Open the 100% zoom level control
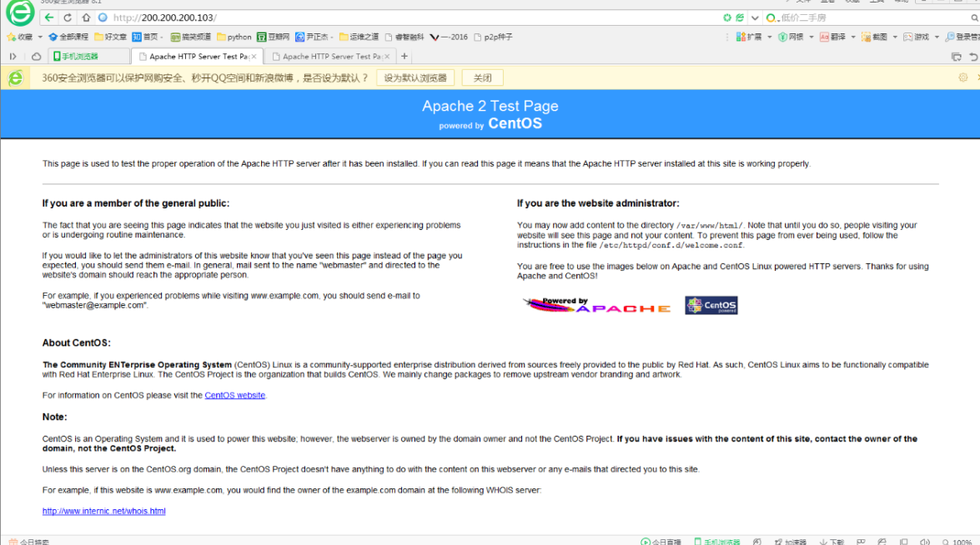This screenshot has height=545, width=980. tap(957, 542)
